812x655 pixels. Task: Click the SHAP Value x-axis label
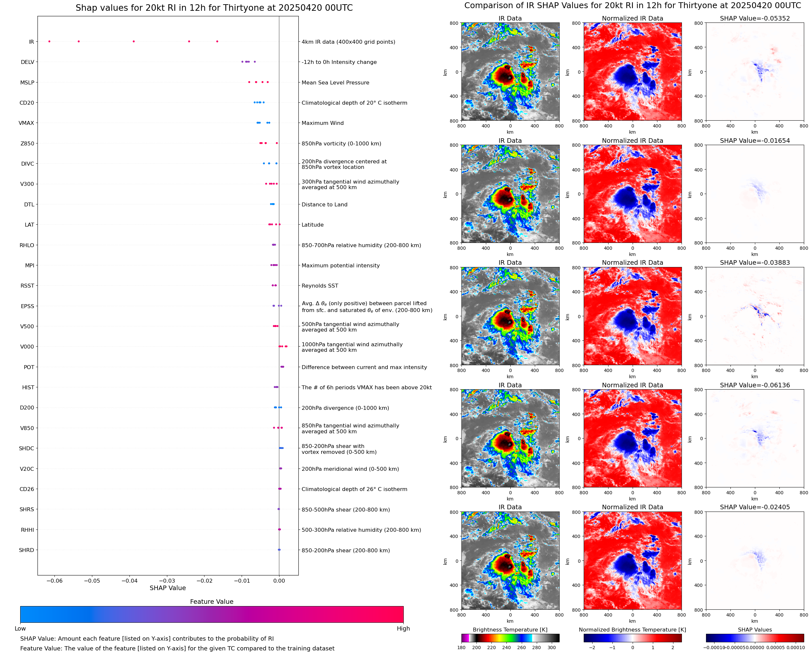[168, 588]
